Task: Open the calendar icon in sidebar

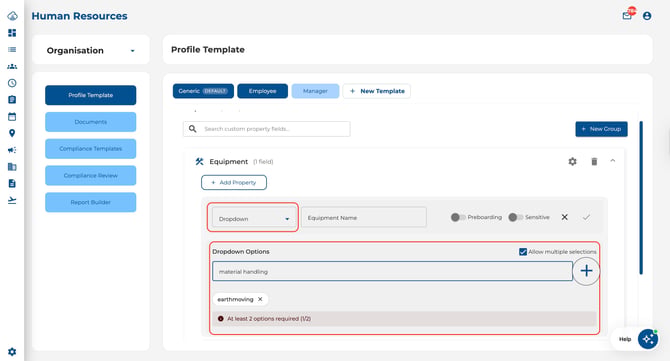Action: pos(12,116)
